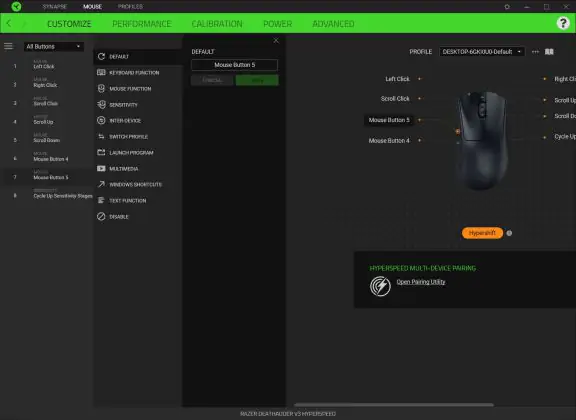
Task: Select Scroll Click in button list
Action: point(47,102)
